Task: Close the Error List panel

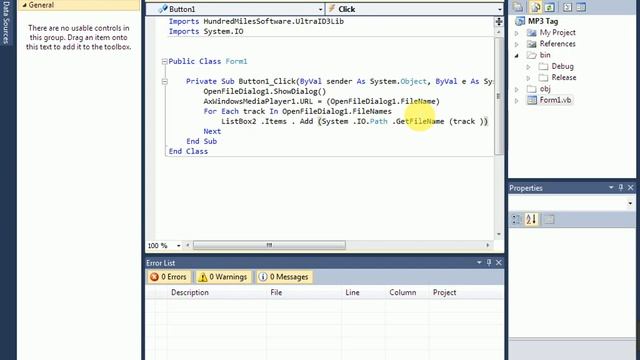Action: click(x=499, y=262)
